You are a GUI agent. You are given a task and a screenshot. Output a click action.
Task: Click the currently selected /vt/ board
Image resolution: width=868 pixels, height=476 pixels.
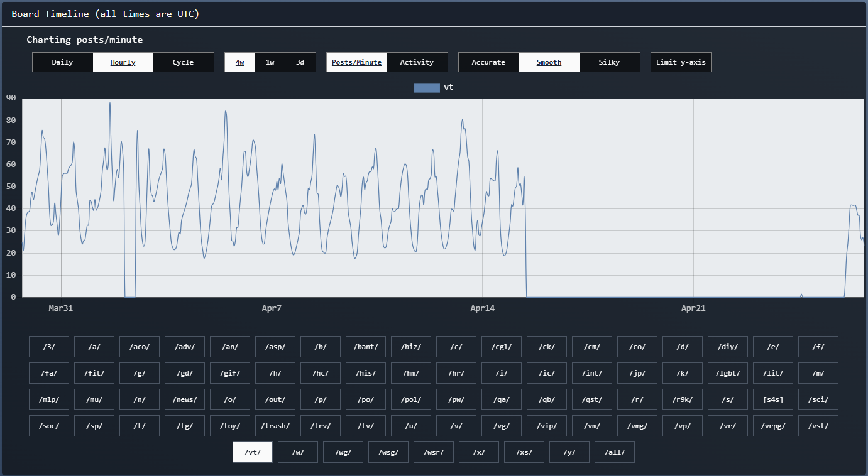[x=253, y=452]
